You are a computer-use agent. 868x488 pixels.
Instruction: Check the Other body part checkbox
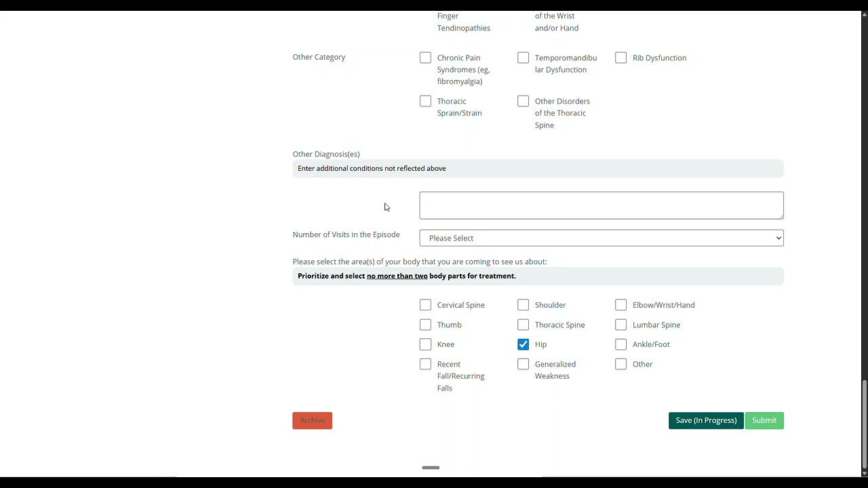(620, 364)
